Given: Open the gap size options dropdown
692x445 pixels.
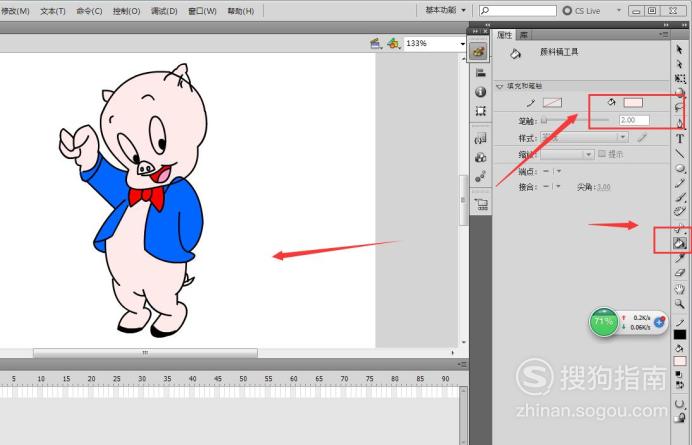Looking at the screenshot, I should pos(680,403).
